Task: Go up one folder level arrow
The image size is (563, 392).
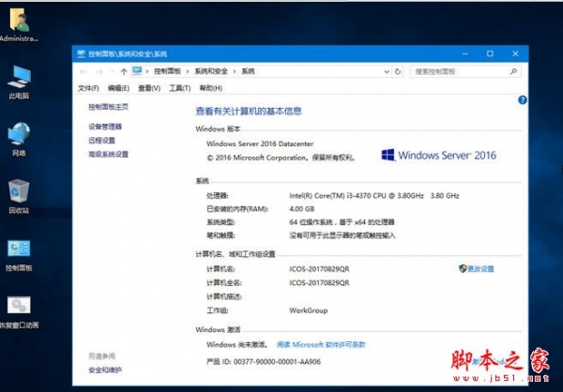Action: (x=124, y=72)
